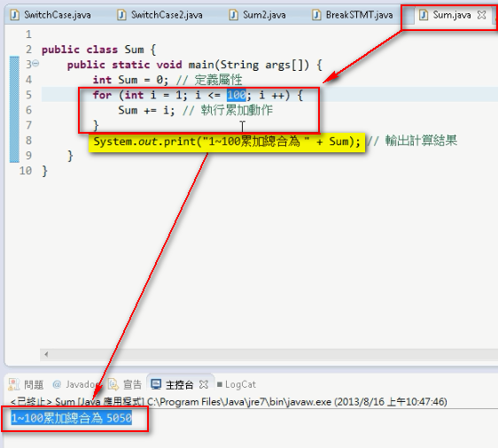Click line number 9 in the gutter
This screenshot has height=448, width=498.
[28, 156]
